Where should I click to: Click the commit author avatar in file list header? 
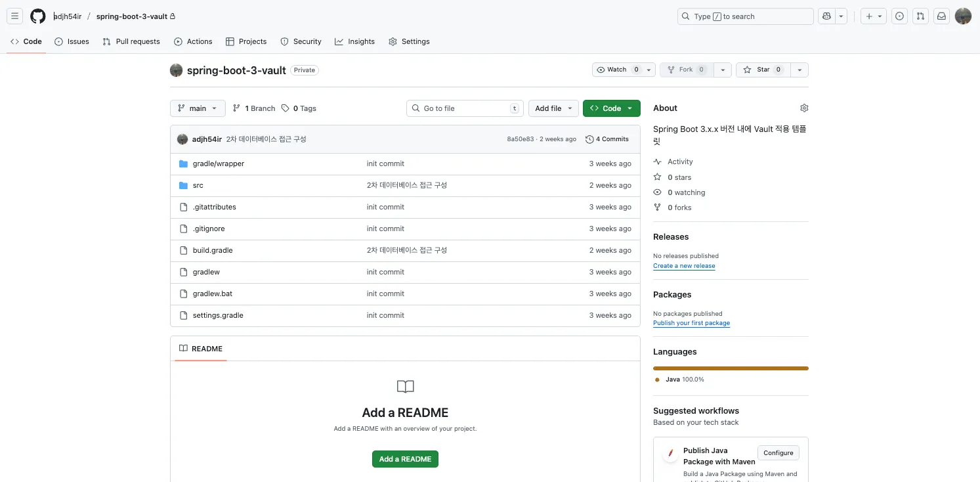coord(182,139)
